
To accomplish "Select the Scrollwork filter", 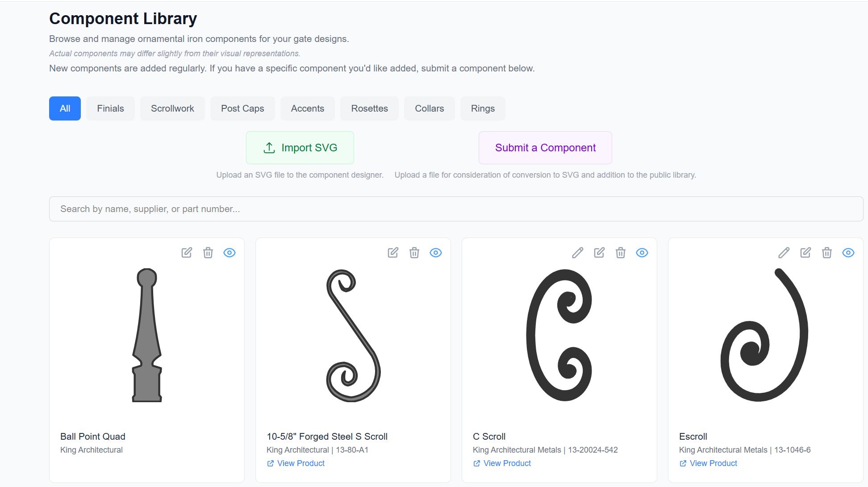I will click(x=172, y=108).
